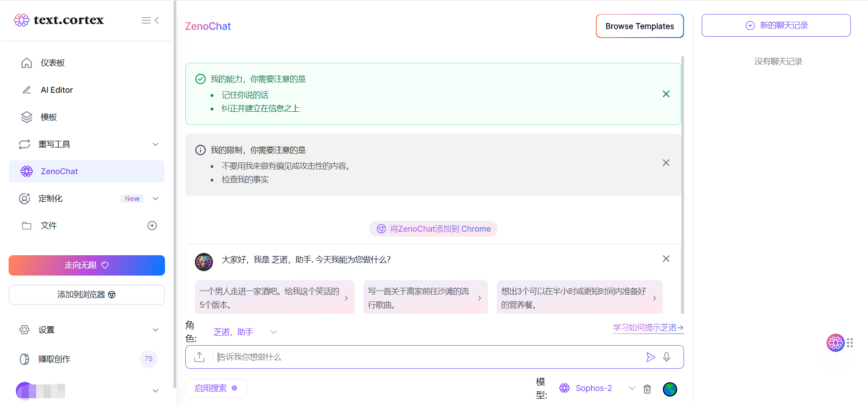Screen dimensions: 868x405
Task: Click the 告诉我你想做什么 message input field
Action: (x=425, y=357)
